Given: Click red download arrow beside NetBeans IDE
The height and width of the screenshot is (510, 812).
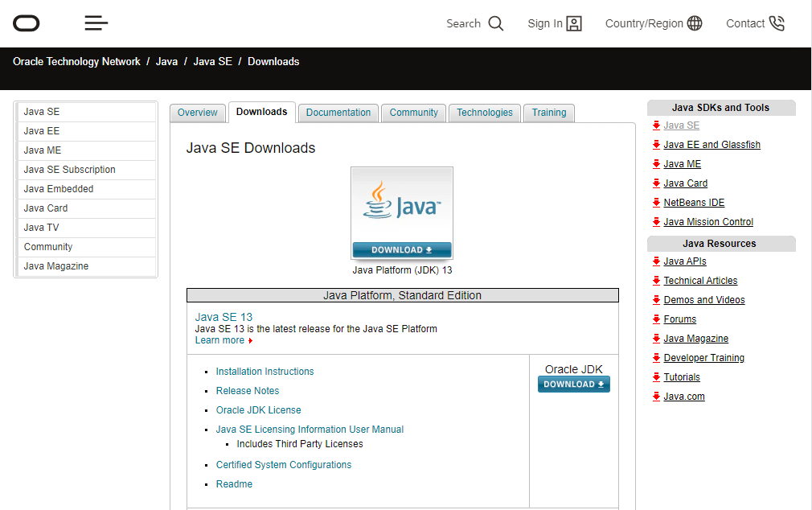Looking at the screenshot, I should click(x=656, y=203).
